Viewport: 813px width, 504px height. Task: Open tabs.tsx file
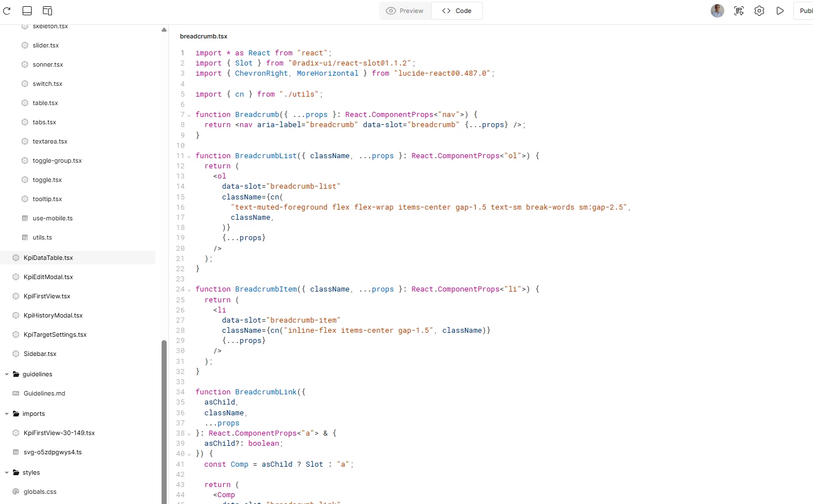45,122
